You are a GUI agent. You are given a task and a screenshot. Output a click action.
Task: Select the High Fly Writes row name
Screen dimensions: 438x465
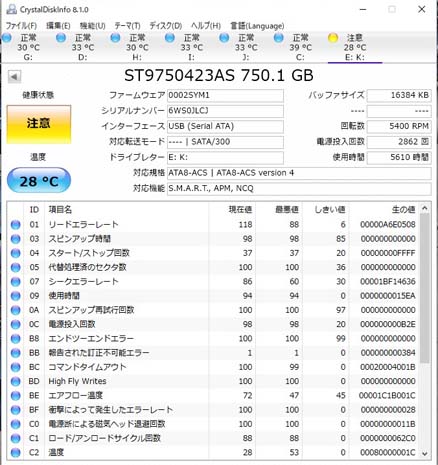77,381
